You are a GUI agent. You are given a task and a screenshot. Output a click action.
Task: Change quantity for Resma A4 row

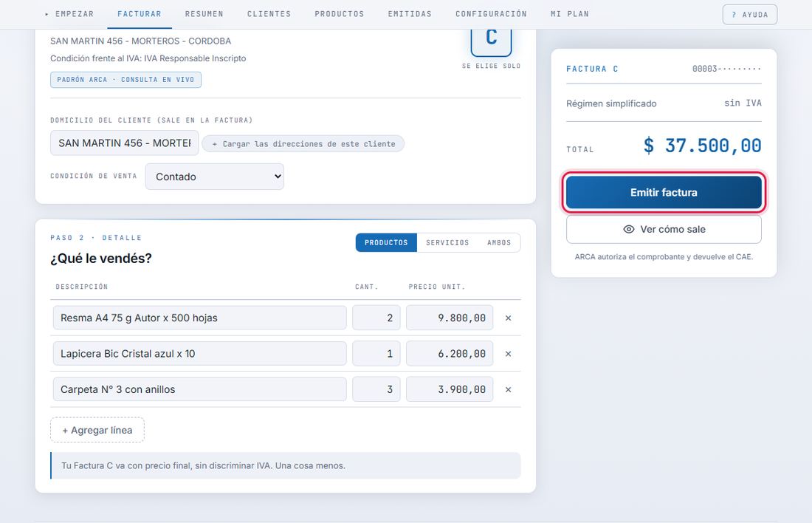coord(376,318)
